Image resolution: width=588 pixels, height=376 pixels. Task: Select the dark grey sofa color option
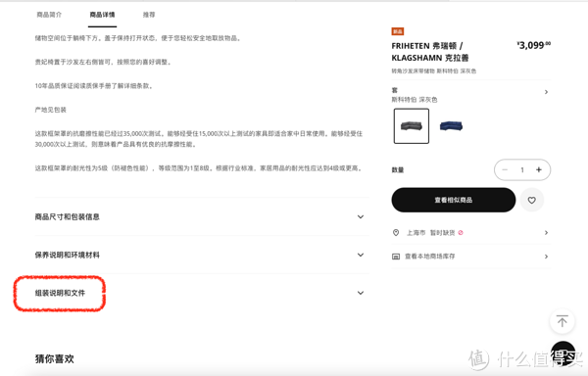pos(412,126)
